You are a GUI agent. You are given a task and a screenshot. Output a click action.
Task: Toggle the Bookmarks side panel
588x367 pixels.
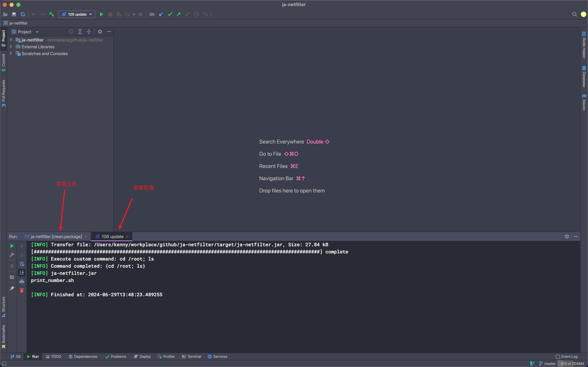point(3,337)
